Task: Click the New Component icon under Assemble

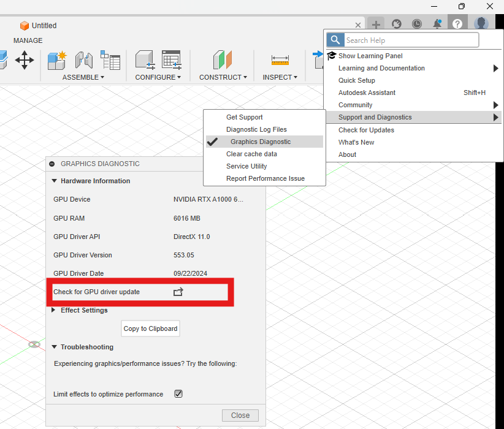Action: (x=56, y=59)
